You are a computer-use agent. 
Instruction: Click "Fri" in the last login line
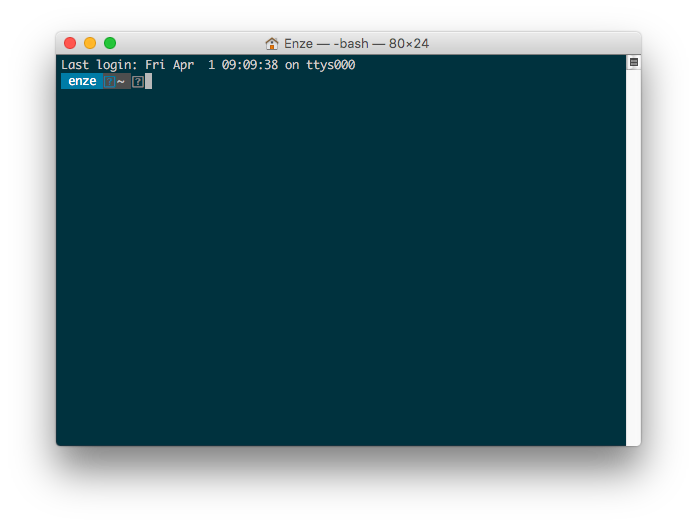(x=155, y=65)
